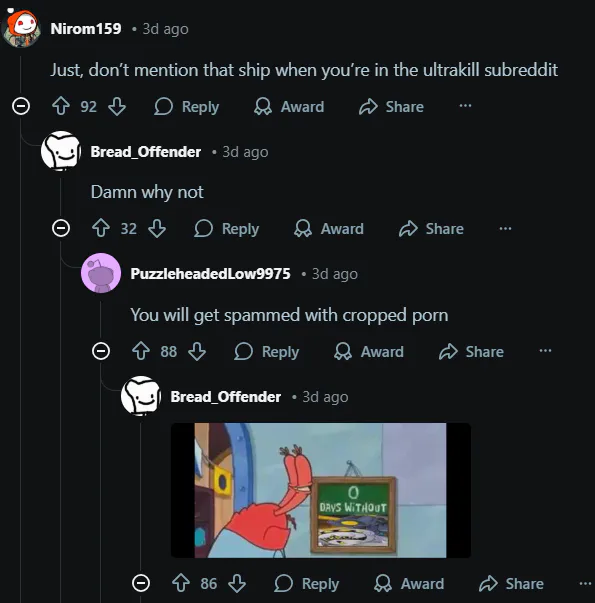The height and width of the screenshot is (603, 595).
Task: Upvote the Mr. Krabs image comment
Action: (x=181, y=583)
